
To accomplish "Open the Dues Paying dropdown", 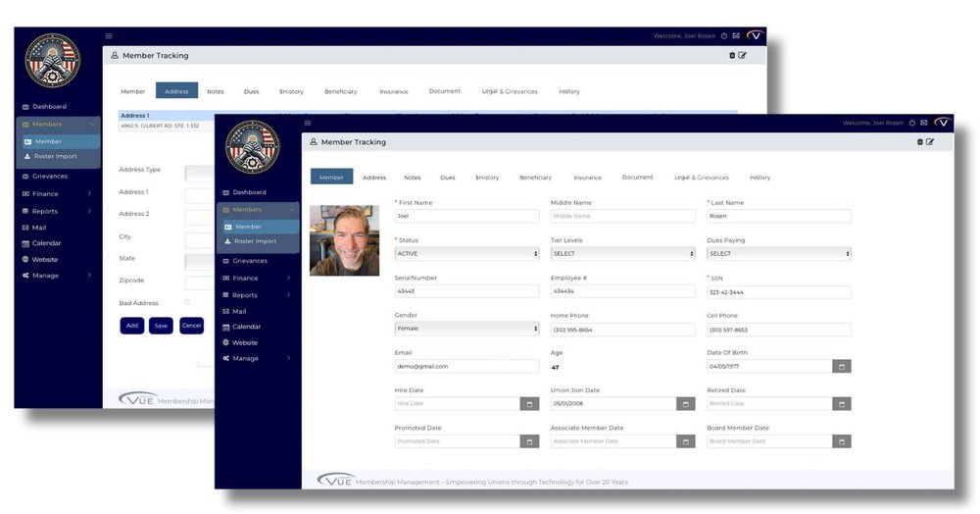I will (779, 253).
